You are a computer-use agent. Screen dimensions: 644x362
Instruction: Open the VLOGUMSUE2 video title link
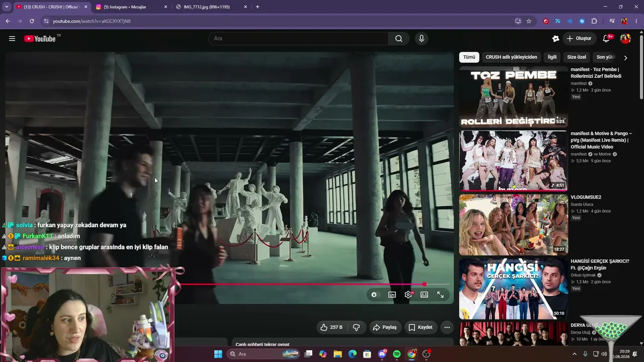click(586, 197)
